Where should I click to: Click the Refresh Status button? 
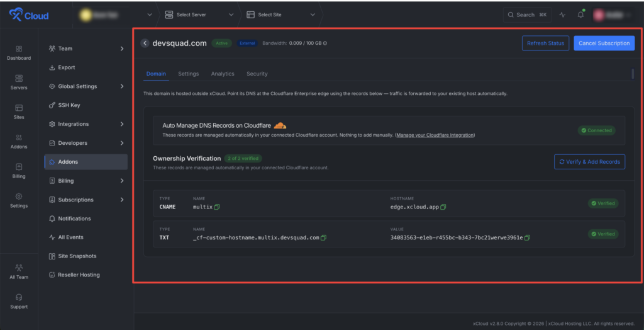[x=545, y=43]
